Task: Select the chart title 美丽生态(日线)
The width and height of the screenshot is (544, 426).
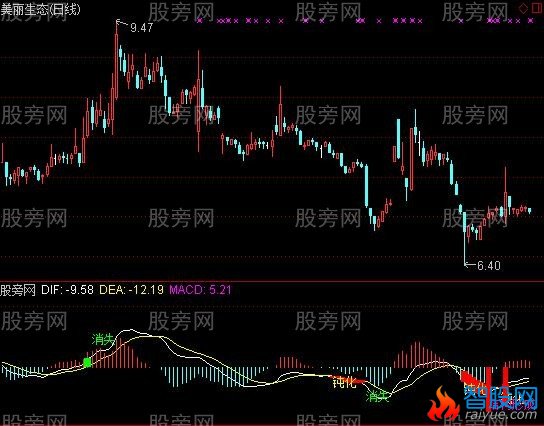Action: tap(40, 9)
